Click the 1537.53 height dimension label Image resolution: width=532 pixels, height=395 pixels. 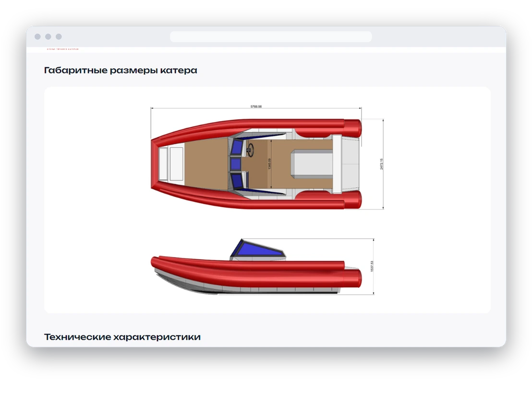pos(372,266)
